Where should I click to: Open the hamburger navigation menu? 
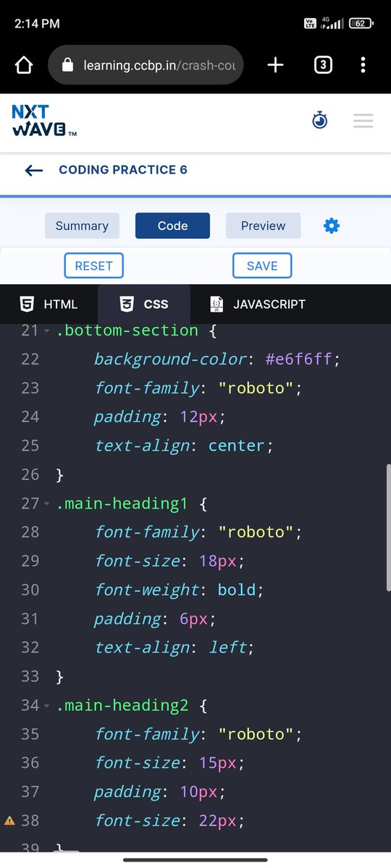[363, 121]
